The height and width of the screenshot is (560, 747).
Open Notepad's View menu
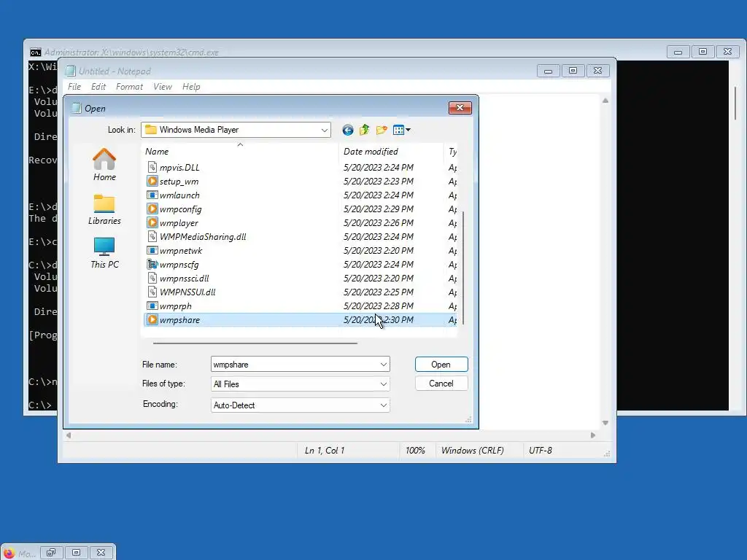click(x=163, y=87)
